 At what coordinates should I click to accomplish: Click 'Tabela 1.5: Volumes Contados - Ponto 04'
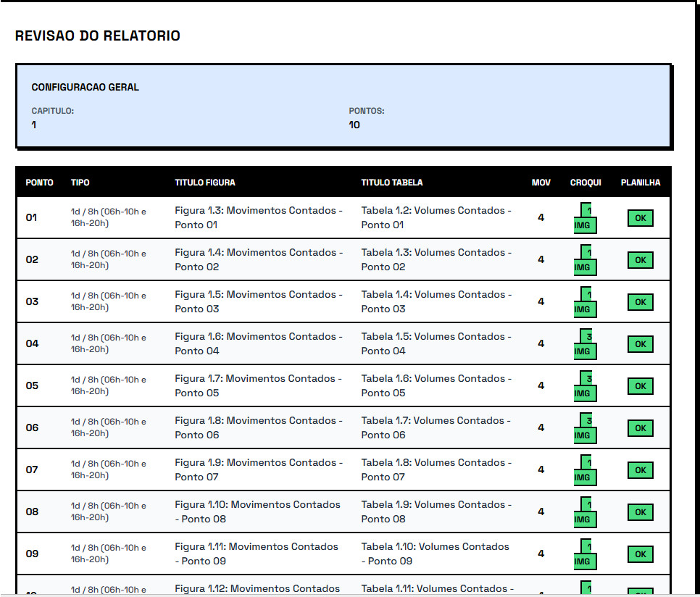[436, 343]
